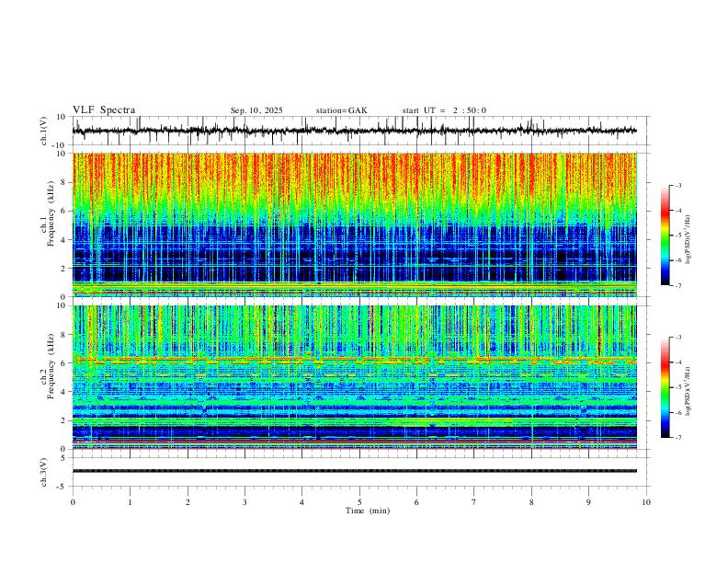
Task: Click the ch.2 spectrogram color bar
Action: pos(665,387)
